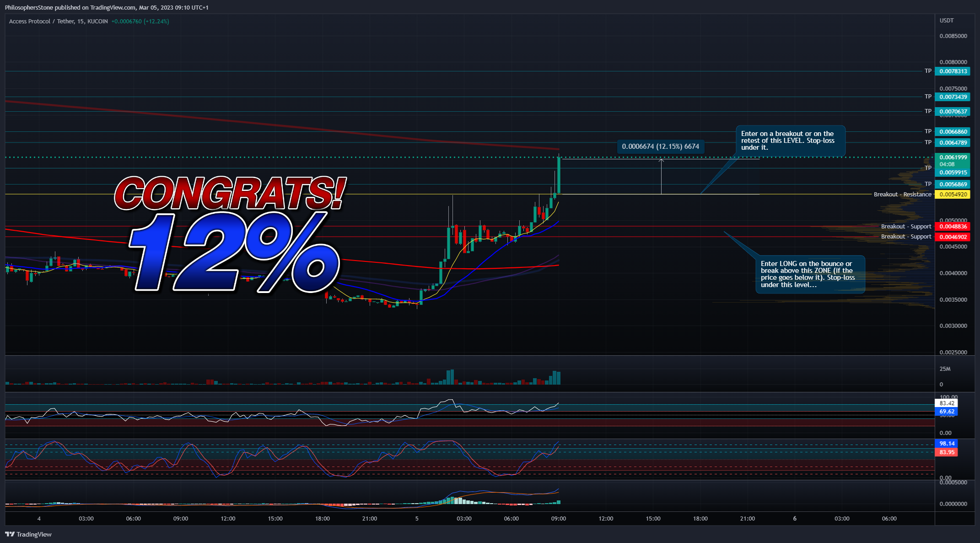Screen dimensions: 980x543
Task: Click the 0.0070637 TP price label
Action: pos(953,111)
